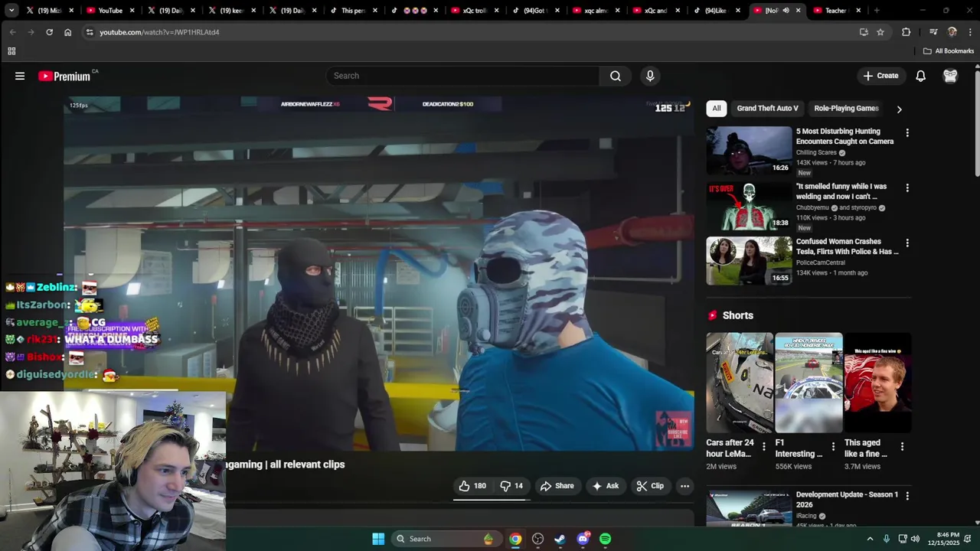This screenshot has width=980, height=551.
Task: Open Chrome three-dot menu
Action: [x=970, y=32]
